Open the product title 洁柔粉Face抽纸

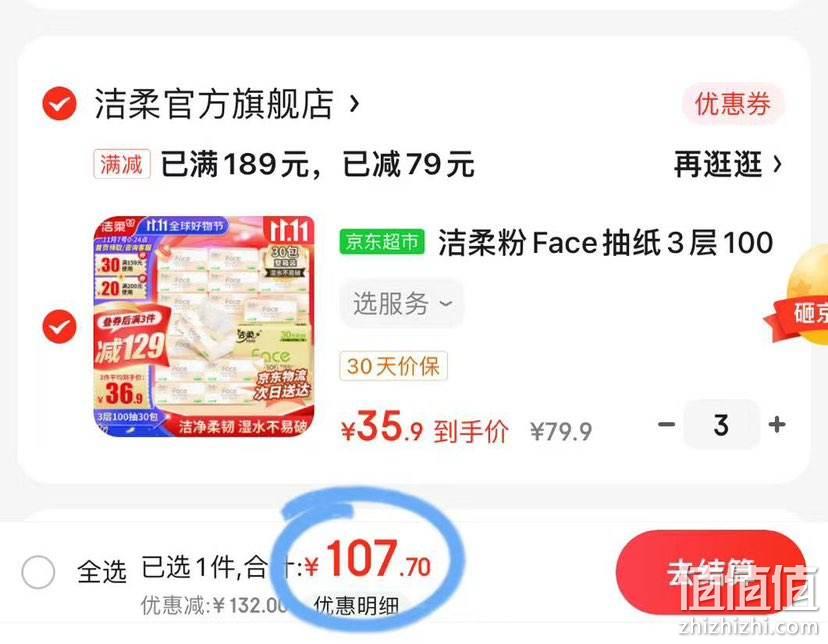(605, 243)
